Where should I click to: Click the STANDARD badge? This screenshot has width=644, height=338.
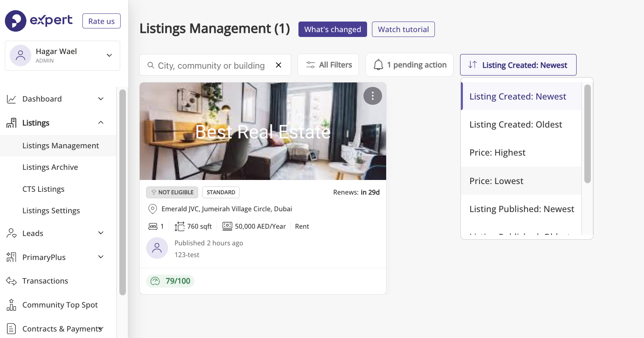221,192
